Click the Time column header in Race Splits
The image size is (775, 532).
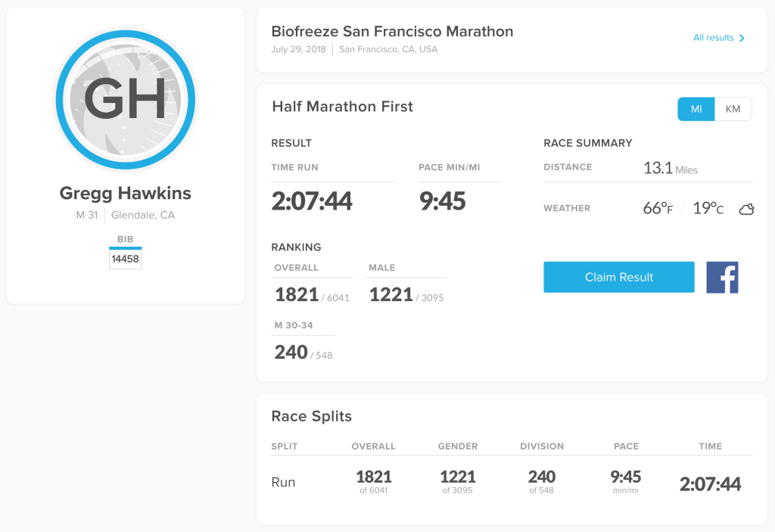tap(711, 446)
